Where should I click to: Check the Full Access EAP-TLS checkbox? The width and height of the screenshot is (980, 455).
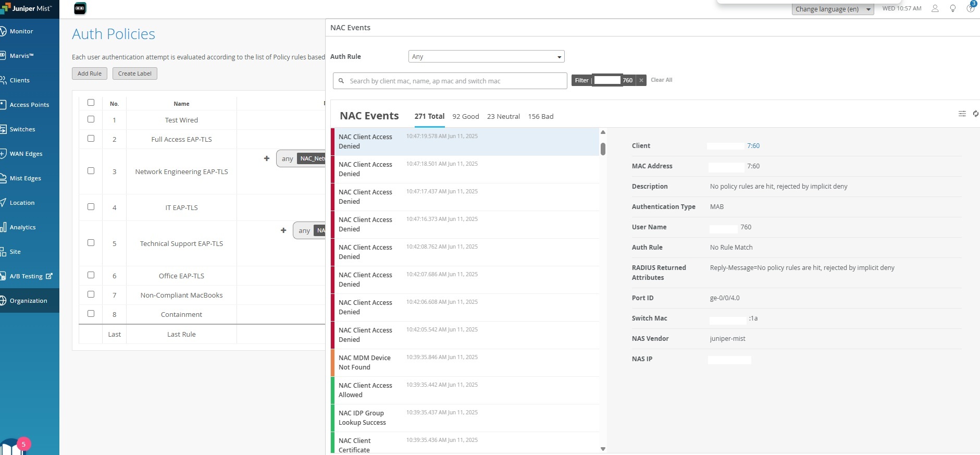(91, 139)
